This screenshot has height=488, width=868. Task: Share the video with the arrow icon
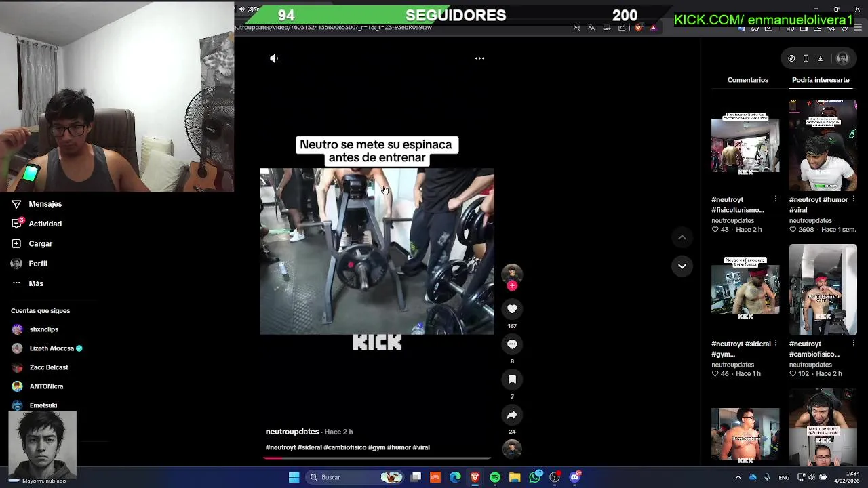tap(512, 415)
